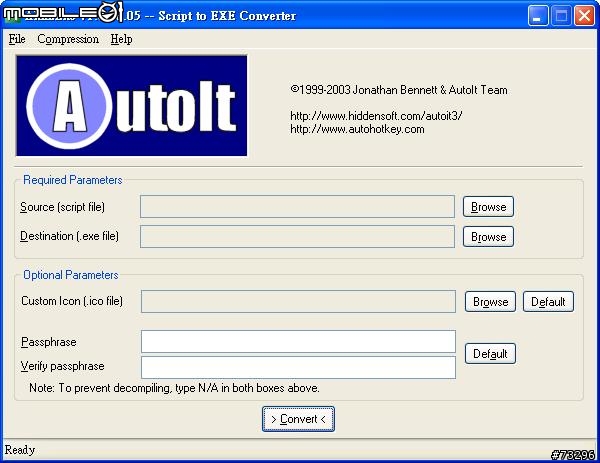Screen dimensions: 600x463
Task: Open the Compression menu
Action: [68, 39]
